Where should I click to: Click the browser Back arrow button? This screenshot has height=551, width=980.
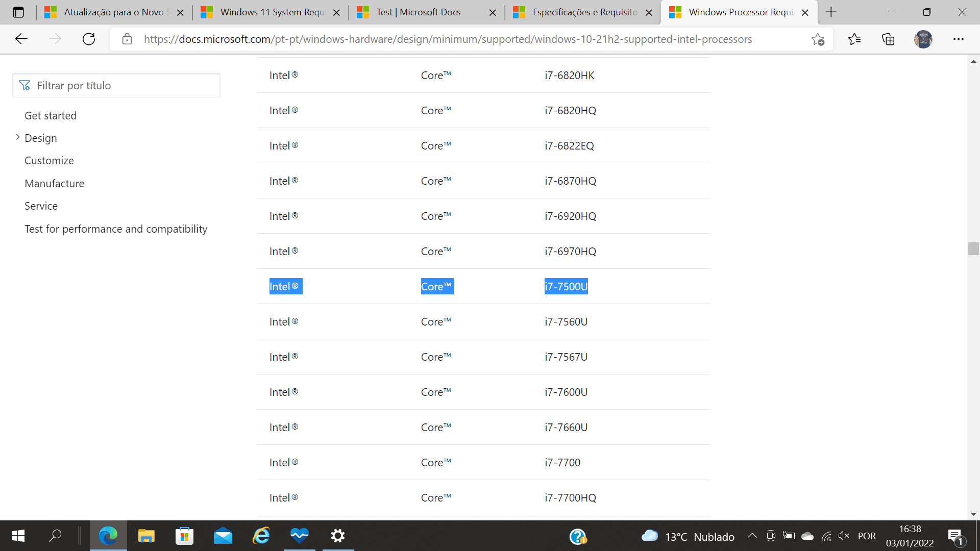pyautogui.click(x=21, y=39)
